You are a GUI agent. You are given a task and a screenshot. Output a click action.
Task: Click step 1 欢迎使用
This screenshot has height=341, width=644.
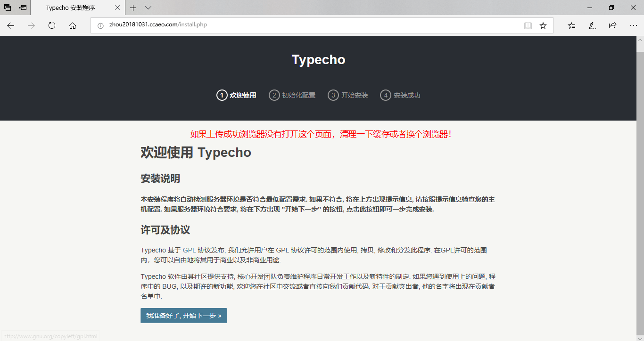236,95
